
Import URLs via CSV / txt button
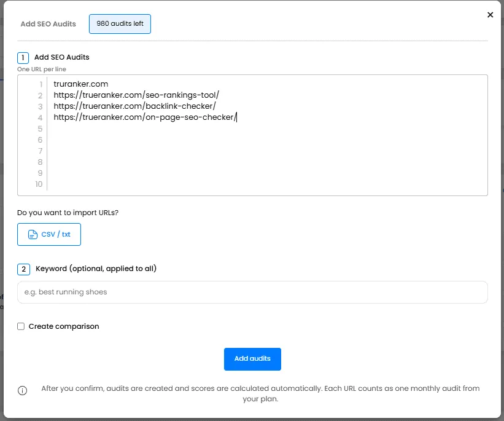click(49, 234)
